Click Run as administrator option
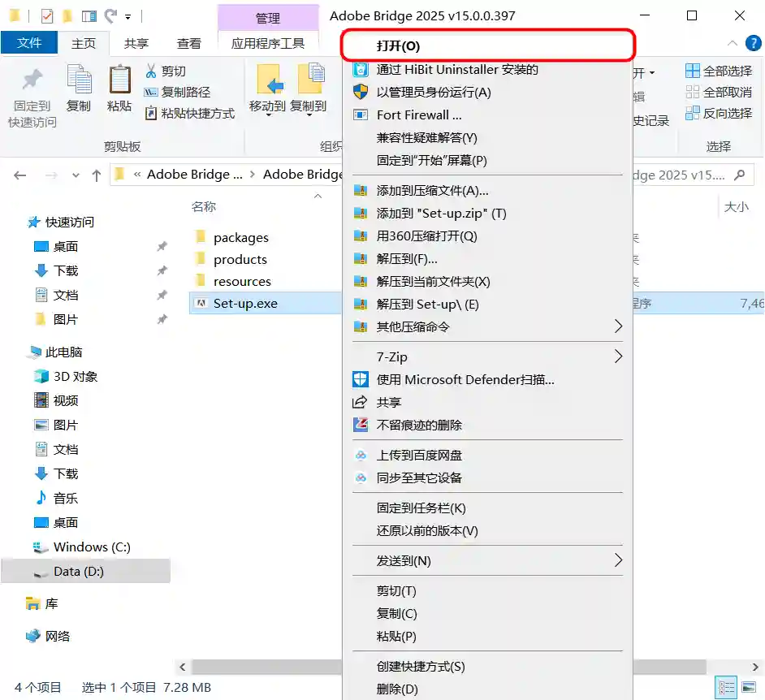Screen dimensions: 765x700 (x=433, y=93)
